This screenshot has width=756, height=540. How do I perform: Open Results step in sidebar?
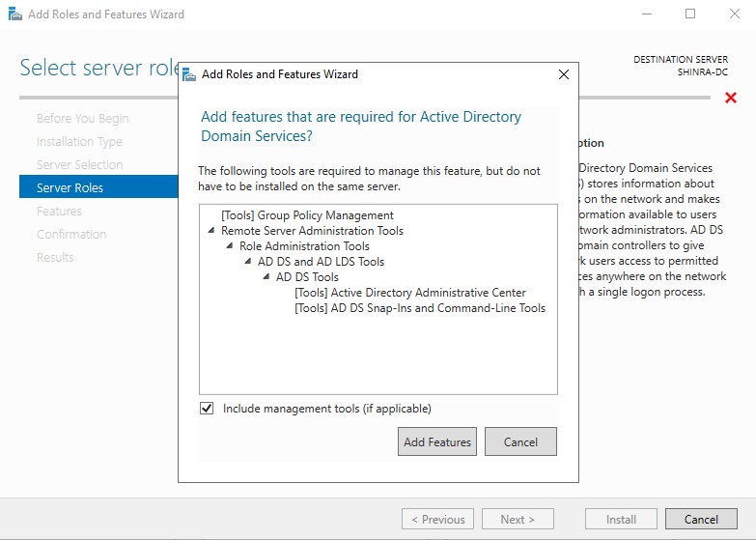pos(55,257)
